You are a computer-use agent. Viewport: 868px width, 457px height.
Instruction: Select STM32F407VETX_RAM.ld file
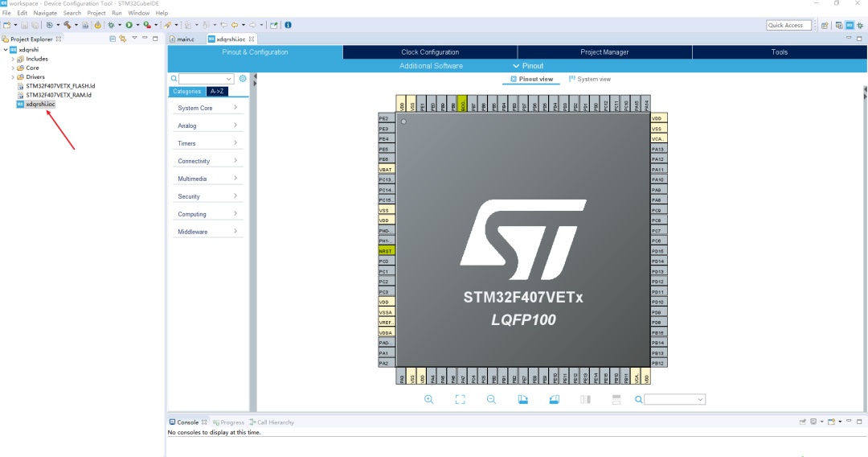[x=59, y=95]
